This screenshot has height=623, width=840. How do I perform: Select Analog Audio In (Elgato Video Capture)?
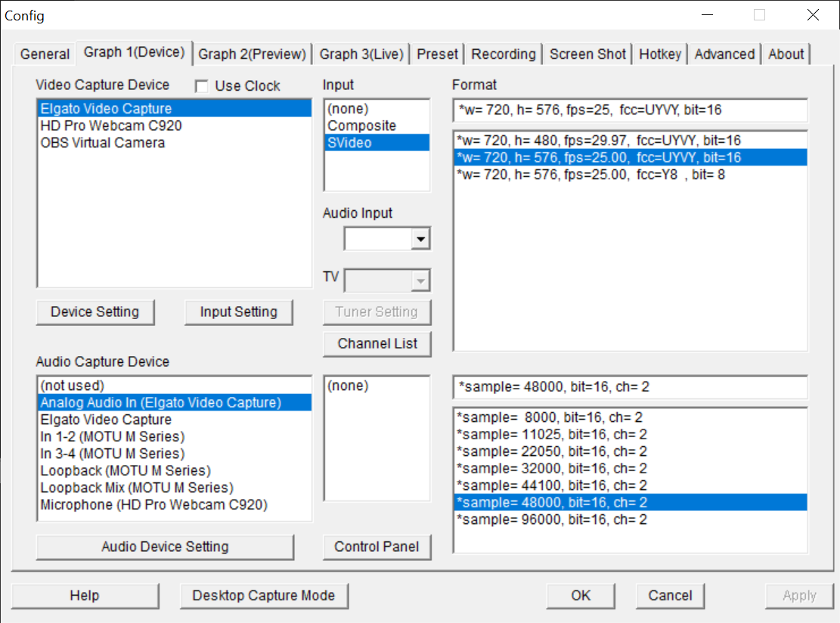click(175, 403)
